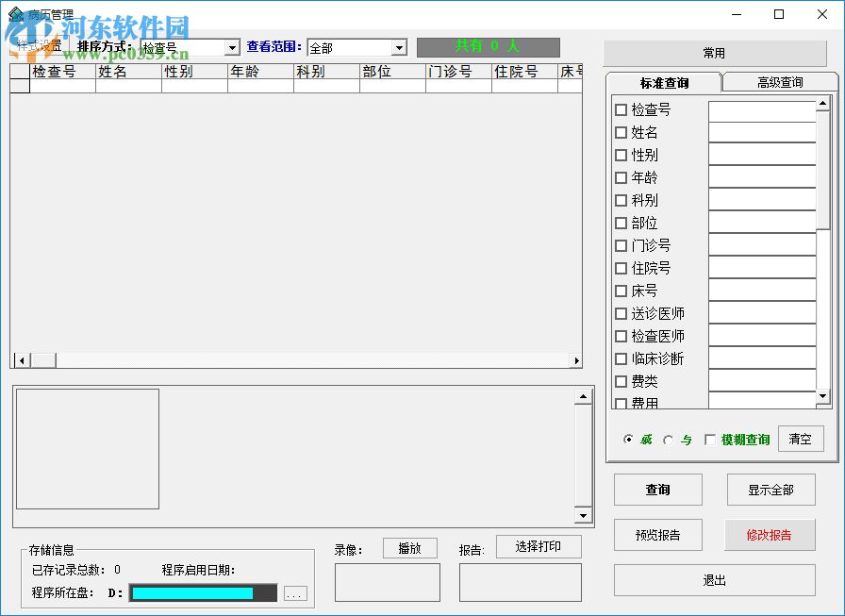This screenshot has width=845, height=616.
Task: Tick the 性别 checkbox
Action: pyautogui.click(x=621, y=156)
